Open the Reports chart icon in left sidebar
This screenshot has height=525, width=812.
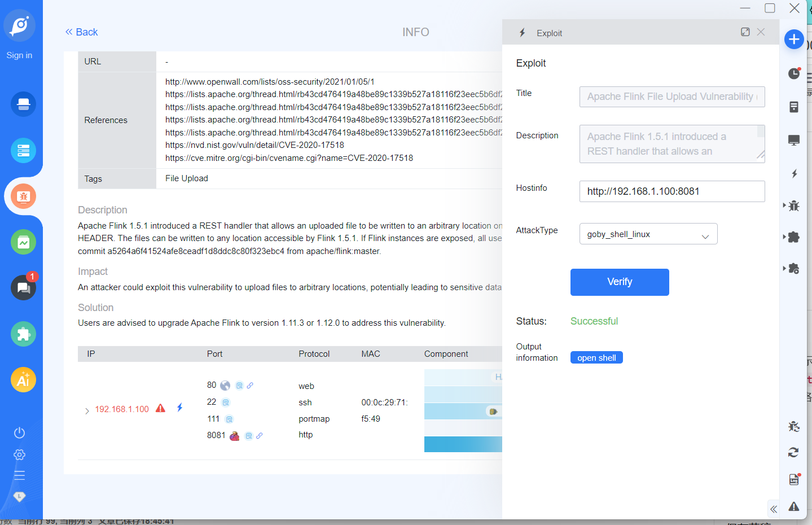23,242
